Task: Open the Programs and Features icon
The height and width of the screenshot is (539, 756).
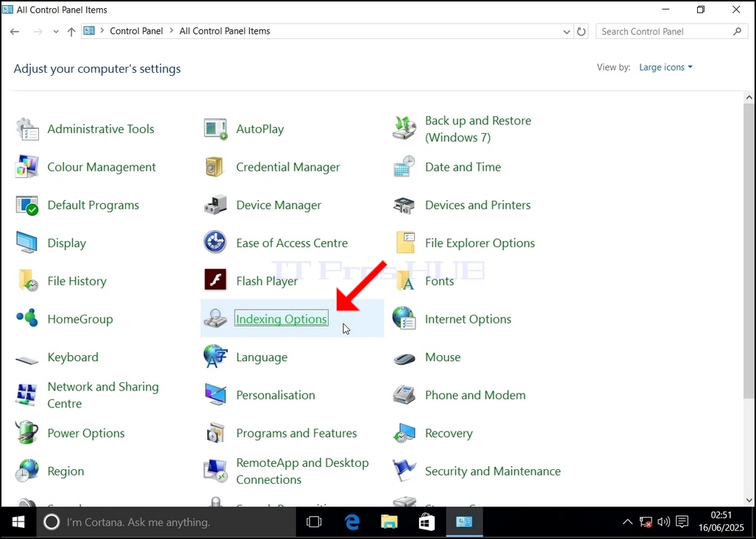Action: click(215, 433)
